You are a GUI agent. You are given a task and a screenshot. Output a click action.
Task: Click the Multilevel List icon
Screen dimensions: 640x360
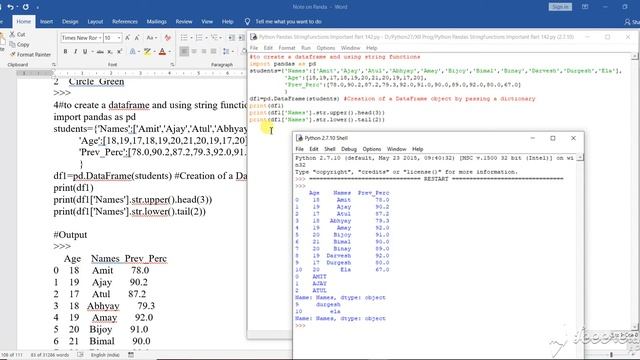coord(213,38)
